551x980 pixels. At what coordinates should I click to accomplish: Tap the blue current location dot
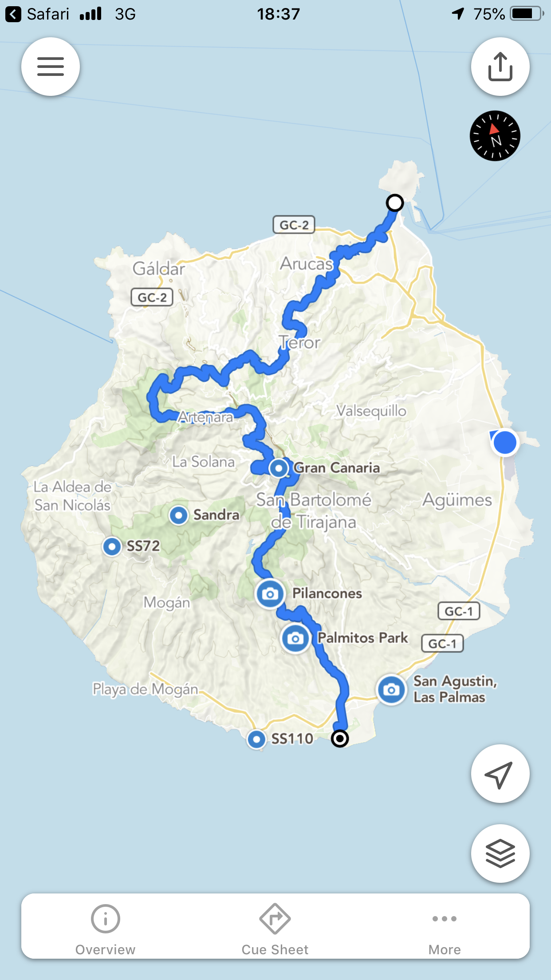(x=505, y=443)
